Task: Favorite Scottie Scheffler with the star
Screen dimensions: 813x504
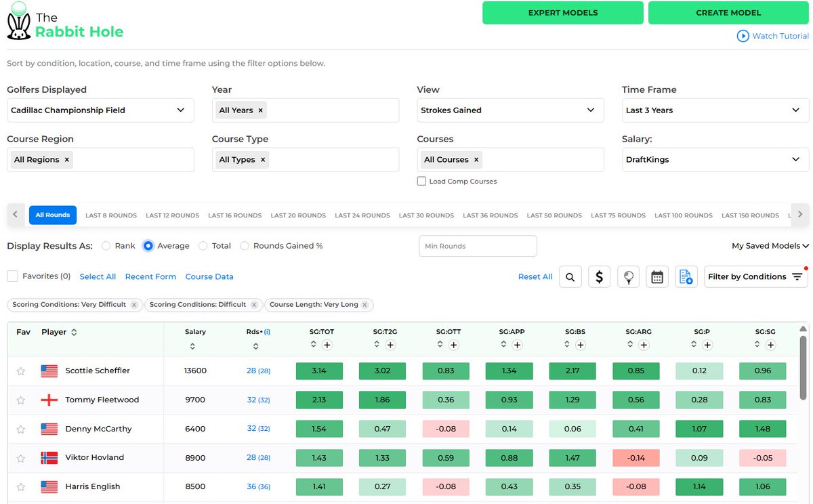Action: [21, 371]
